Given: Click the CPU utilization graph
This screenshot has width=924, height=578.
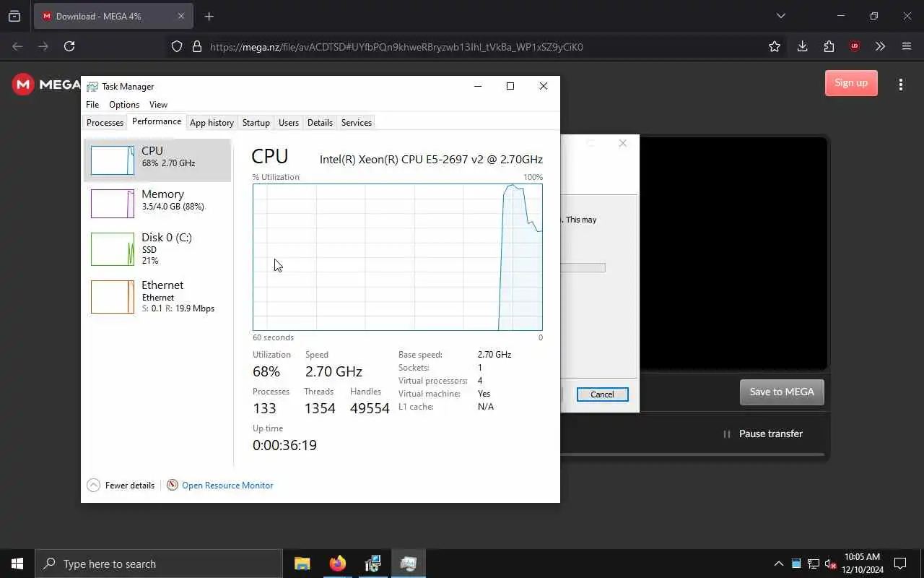Looking at the screenshot, I should (x=397, y=257).
